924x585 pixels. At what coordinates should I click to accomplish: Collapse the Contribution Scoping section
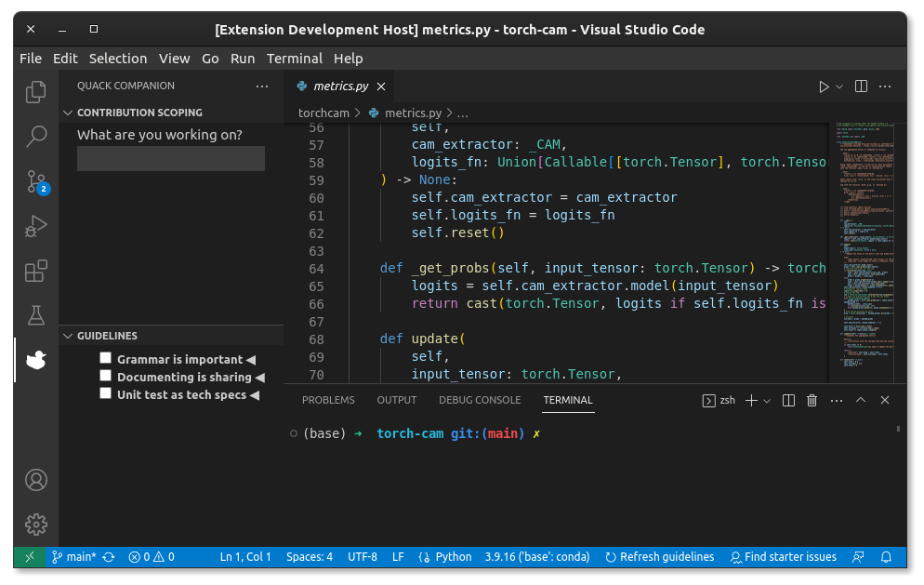coord(68,113)
